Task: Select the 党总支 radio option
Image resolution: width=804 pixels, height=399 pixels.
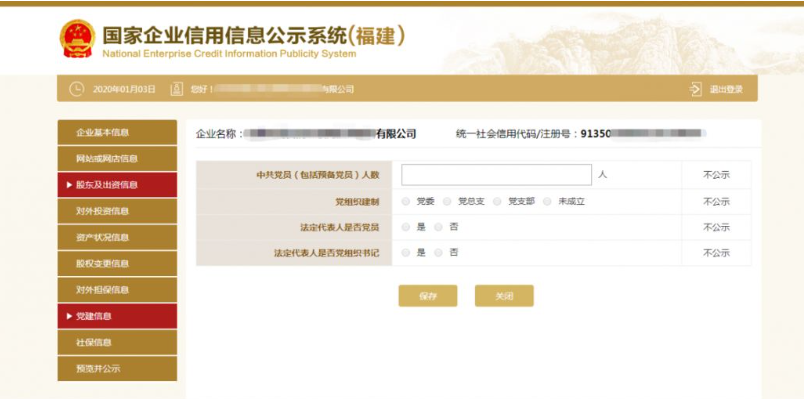Action: point(447,202)
